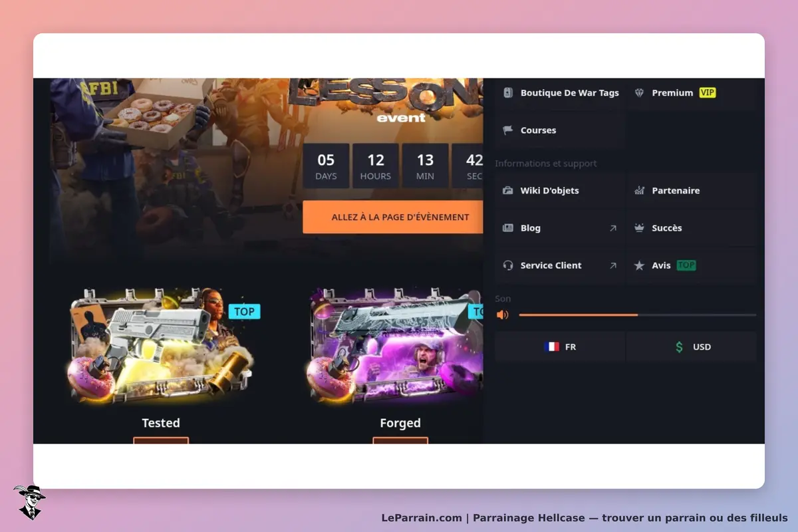Click the MIN countdown box
Viewport: 798px width, 532px height.
[x=425, y=166]
